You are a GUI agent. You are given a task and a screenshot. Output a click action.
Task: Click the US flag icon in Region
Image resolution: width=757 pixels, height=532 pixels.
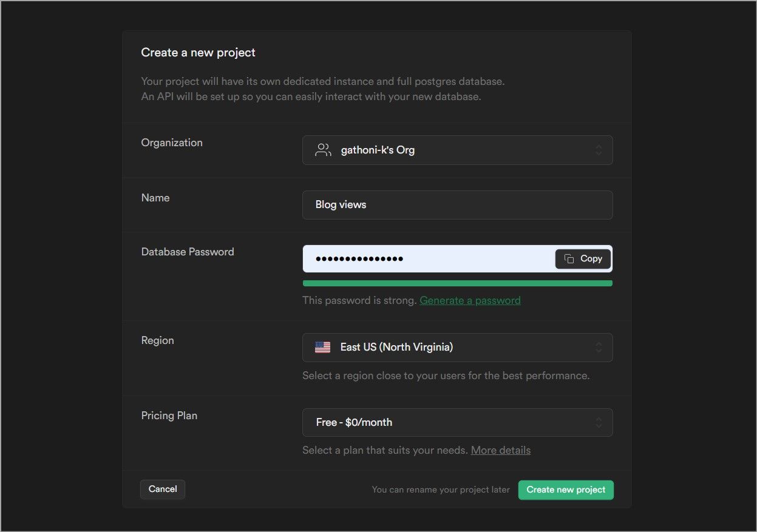(322, 348)
